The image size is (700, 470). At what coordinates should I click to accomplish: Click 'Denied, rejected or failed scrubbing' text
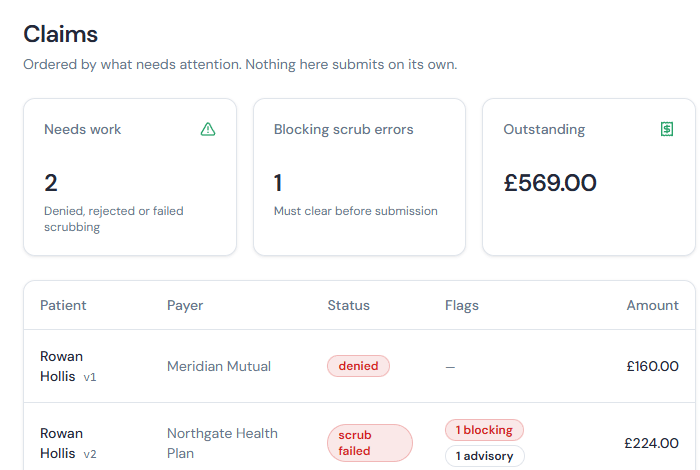[x=113, y=219]
